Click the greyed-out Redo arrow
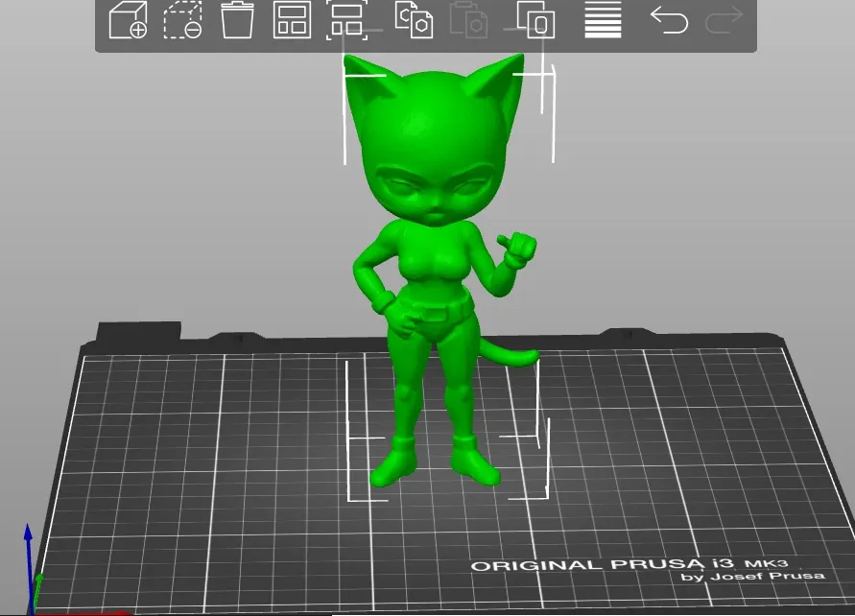This screenshot has height=616, width=855. (724, 20)
